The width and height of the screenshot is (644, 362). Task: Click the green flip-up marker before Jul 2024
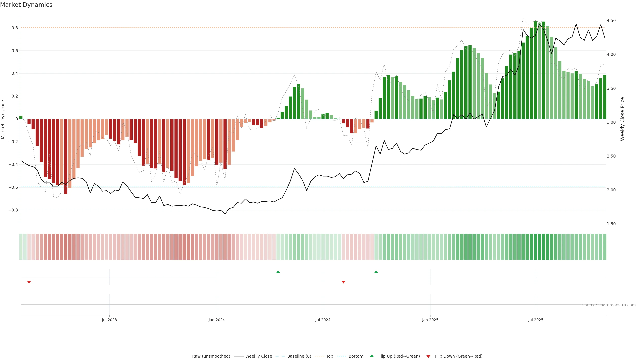tap(278, 272)
